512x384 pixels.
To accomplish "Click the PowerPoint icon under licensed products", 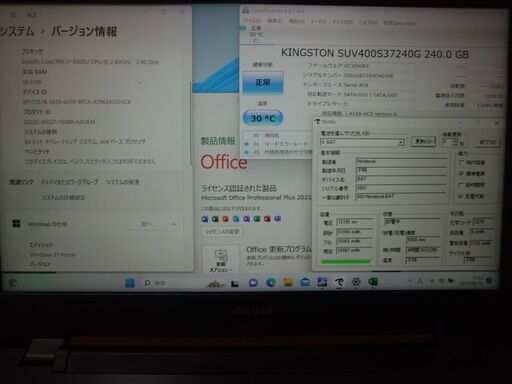I will [x=225, y=219].
